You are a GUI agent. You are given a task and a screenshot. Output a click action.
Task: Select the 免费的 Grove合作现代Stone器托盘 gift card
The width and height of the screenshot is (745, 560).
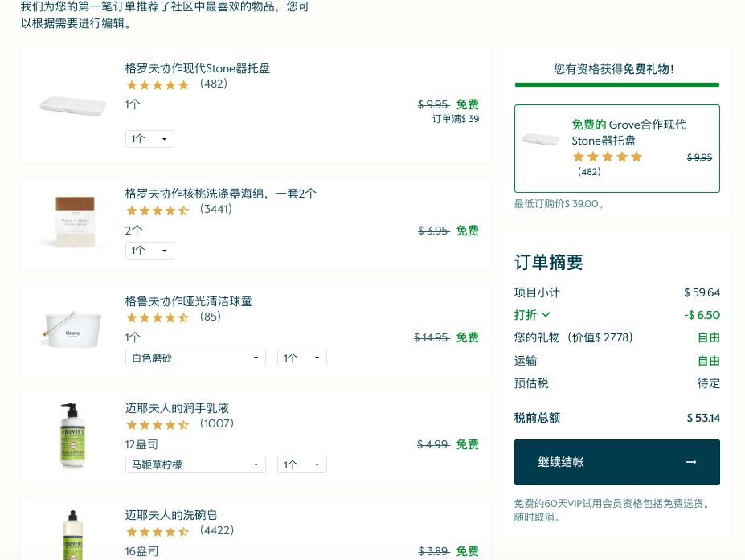(x=616, y=148)
